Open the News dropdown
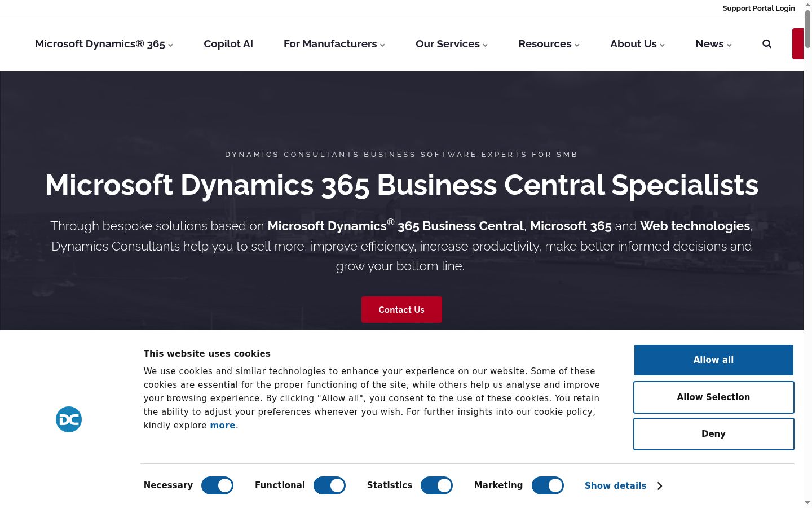Image resolution: width=812 pixels, height=508 pixels. [x=713, y=44]
